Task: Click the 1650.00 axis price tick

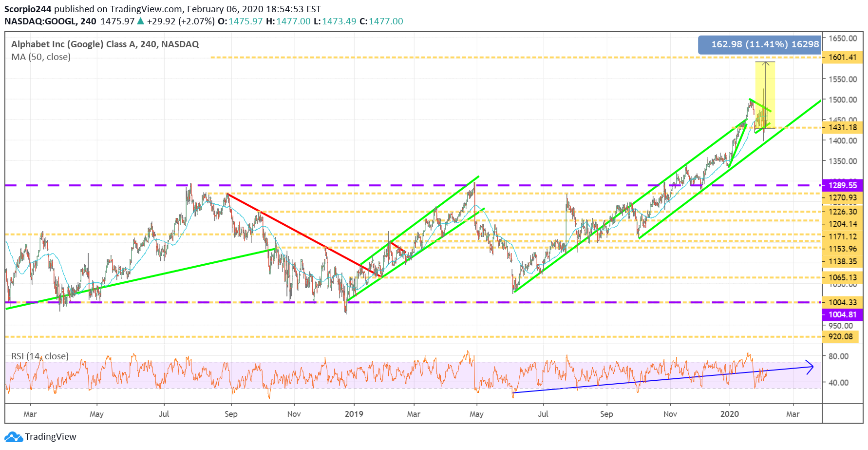Action: 843,39
